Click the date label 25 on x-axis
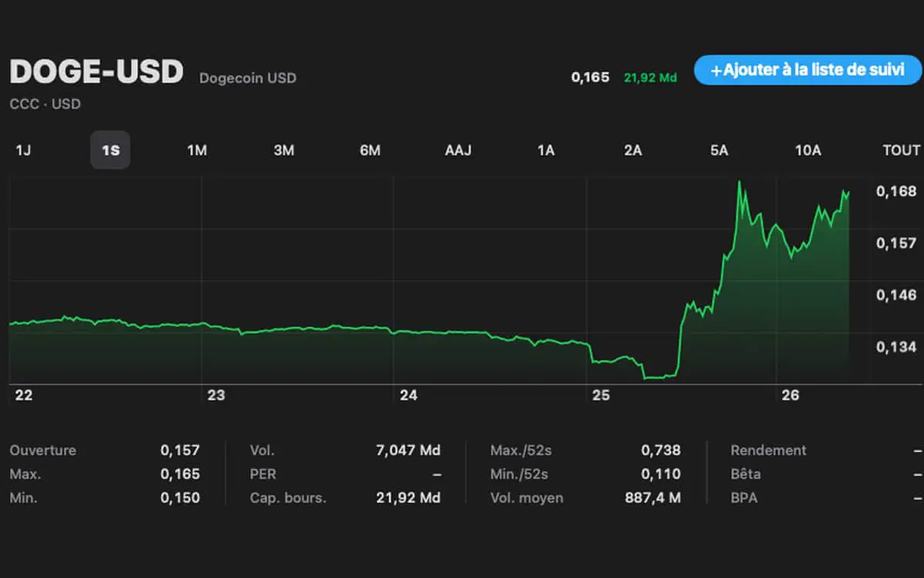Screen dimensions: 924x578 click(601, 395)
